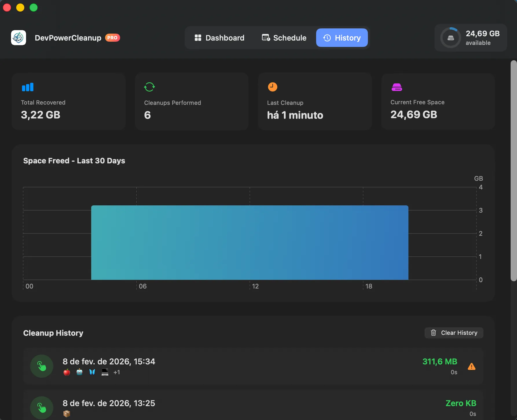
Task: Click the PRO badge
Action: [x=112, y=37]
